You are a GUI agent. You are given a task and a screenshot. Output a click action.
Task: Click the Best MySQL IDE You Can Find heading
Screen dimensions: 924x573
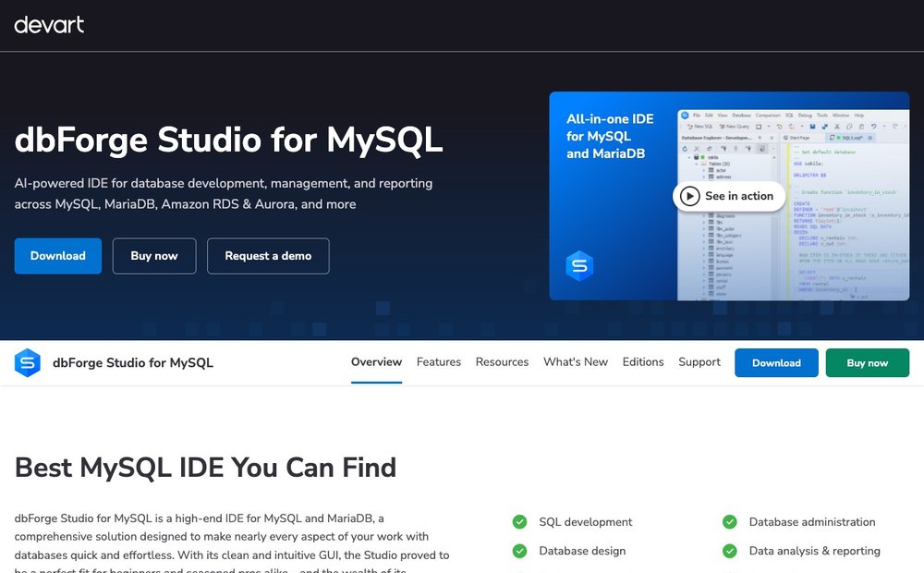(x=205, y=468)
